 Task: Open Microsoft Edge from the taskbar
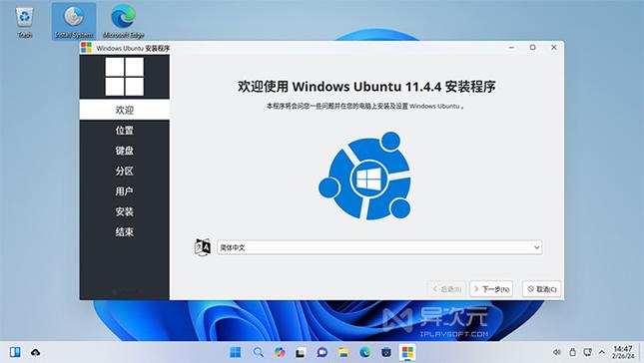pyautogui.click(x=365, y=352)
